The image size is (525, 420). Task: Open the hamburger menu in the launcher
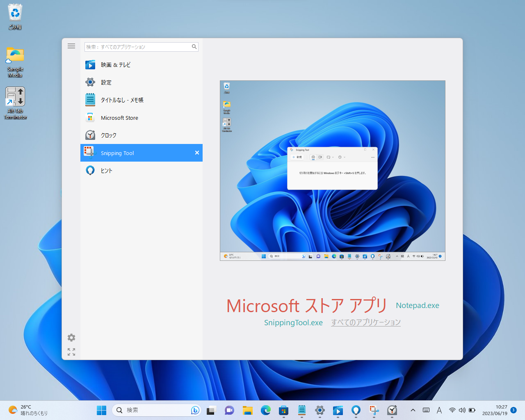(x=71, y=46)
